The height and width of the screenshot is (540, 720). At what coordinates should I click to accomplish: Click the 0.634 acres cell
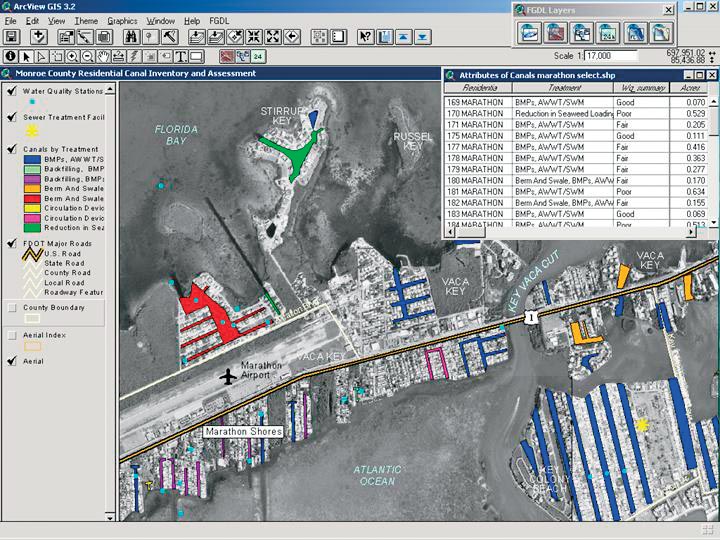689,191
